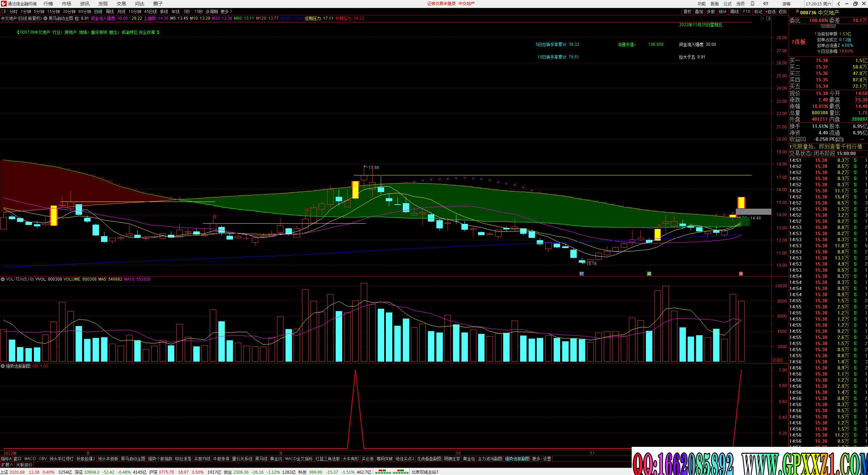
Task: Select MACD金叉指标 tab
Action: pos(299,459)
